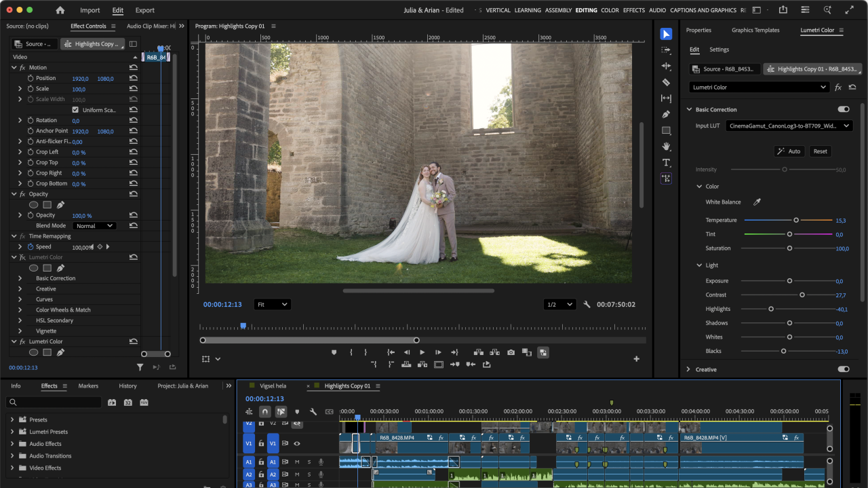Screen dimensions: 868x488
Task: Select the Razor tool
Action: [666, 82]
